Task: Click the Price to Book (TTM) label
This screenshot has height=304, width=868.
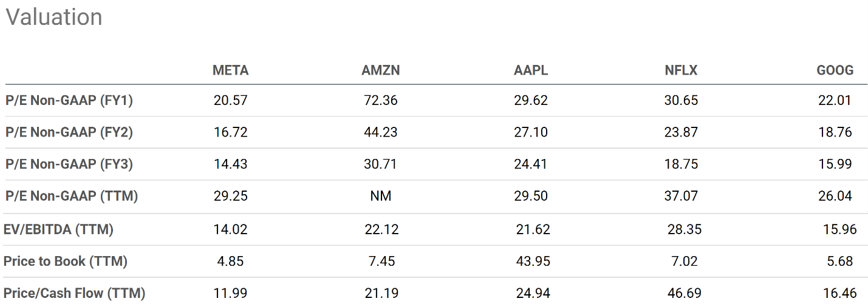Action: 66,262
